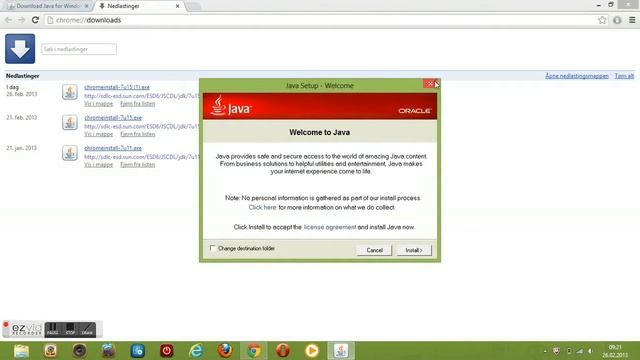Select the Ezvid Draw tool

pos(87,329)
